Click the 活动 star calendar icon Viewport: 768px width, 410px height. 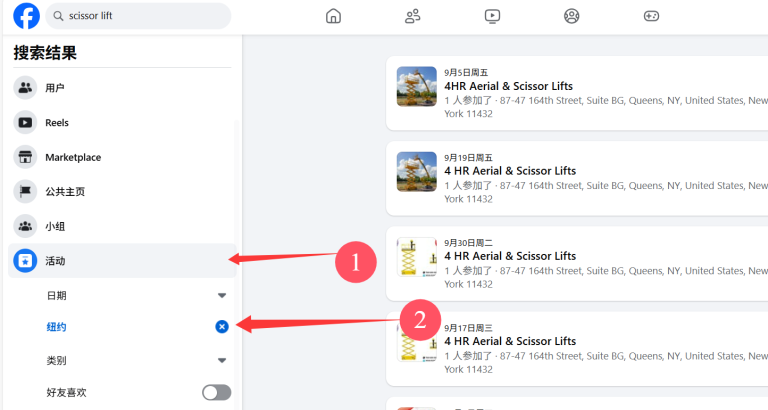click(25, 261)
